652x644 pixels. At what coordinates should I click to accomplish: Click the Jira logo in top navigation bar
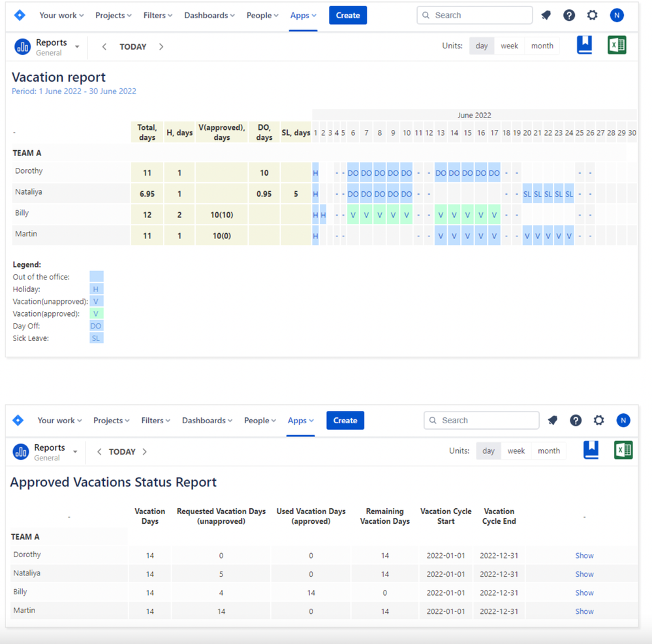click(x=20, y=16)
